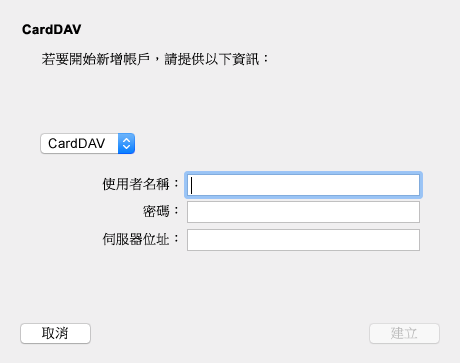Focus the 密碼 password field
460x363 pixels.
pyautogui.click(x=303, y=212)
